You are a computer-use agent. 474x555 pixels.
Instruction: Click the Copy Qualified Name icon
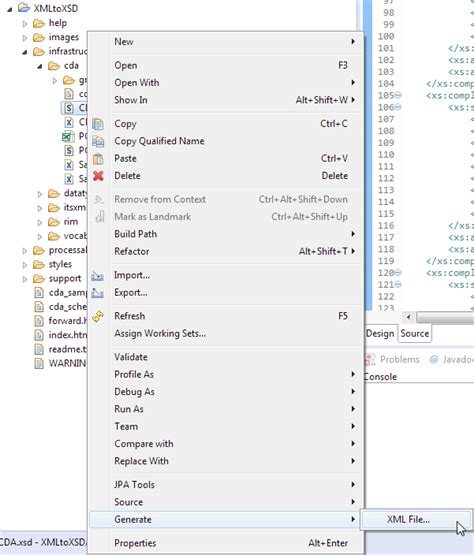coord(98,141)
